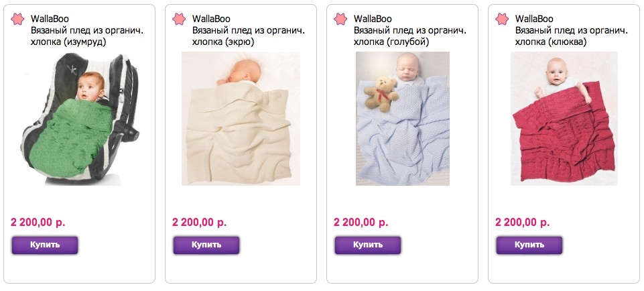Open the red cranberry blanket photo
This screenshot has width=644, height=291.
pyautogui.click(x=564, y=119)
